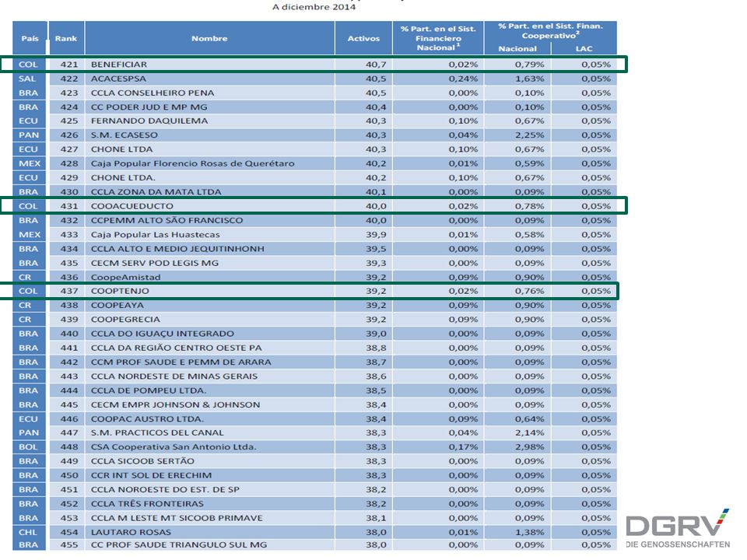
Task: Select "CC PROF SAUDE TRIANGULO SUL MG"
Action: point(179,544)
